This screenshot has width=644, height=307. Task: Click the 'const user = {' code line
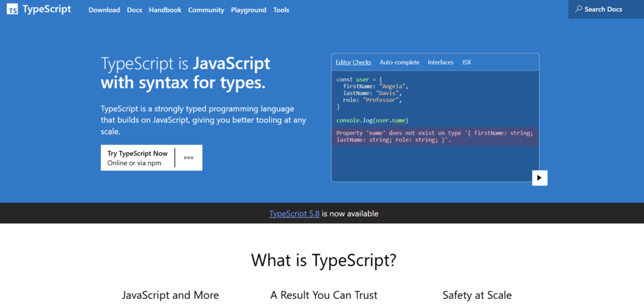[x=359, y=79]
